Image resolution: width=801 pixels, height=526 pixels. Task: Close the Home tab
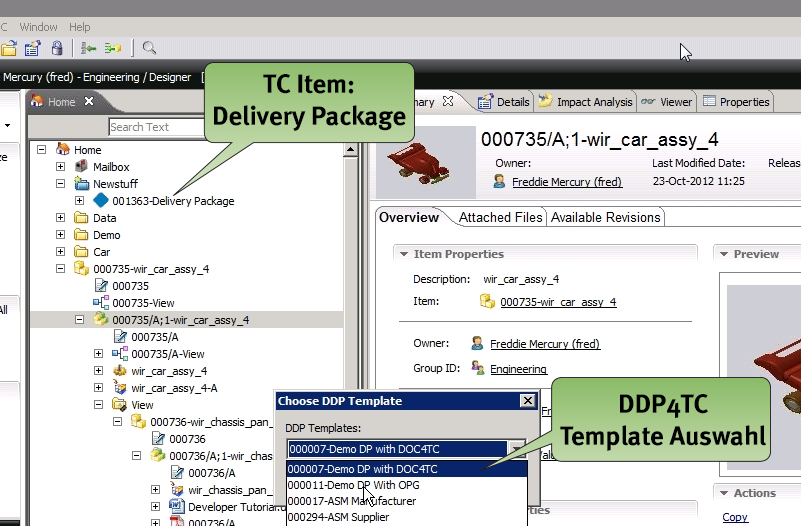coord(89,101)
